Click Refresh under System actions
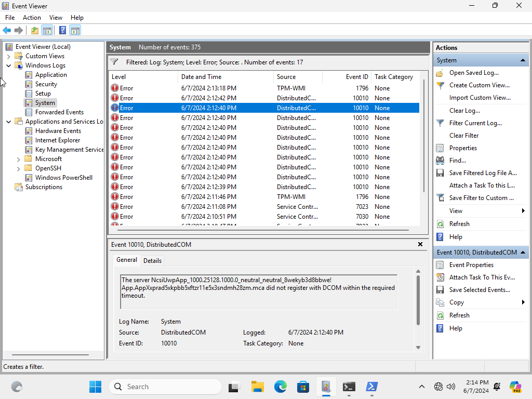 (x=459, y=224)
